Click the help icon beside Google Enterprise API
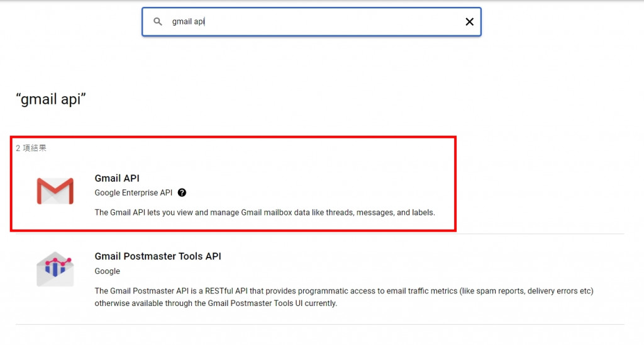644x345 pixels. (182, 193)
